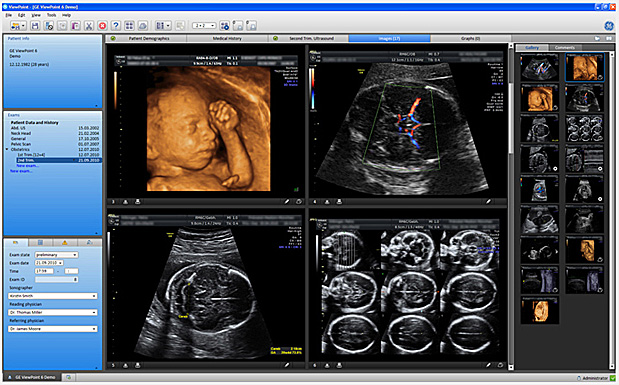Screen dimensions: 619x385
Task: Click the New exam link under Obstetrics
Action: coord(27,166)
